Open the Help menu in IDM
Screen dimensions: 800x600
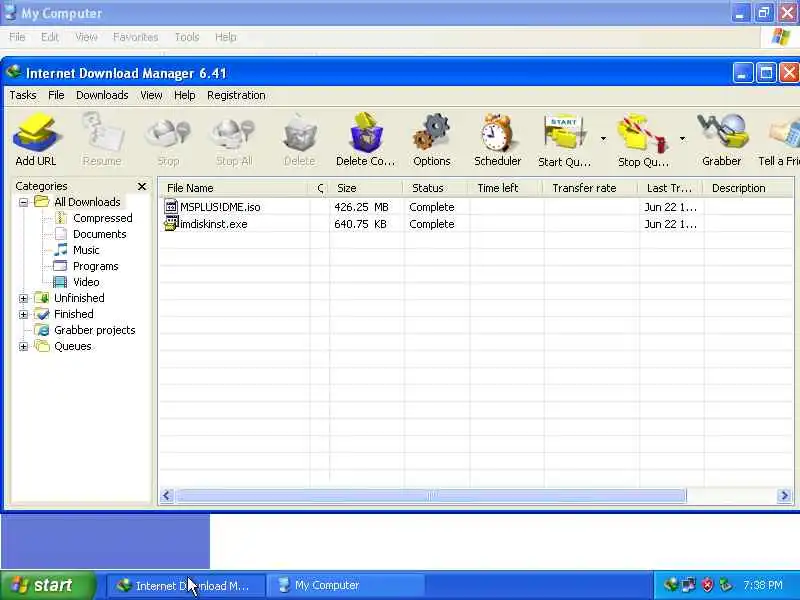coord(185,95)
